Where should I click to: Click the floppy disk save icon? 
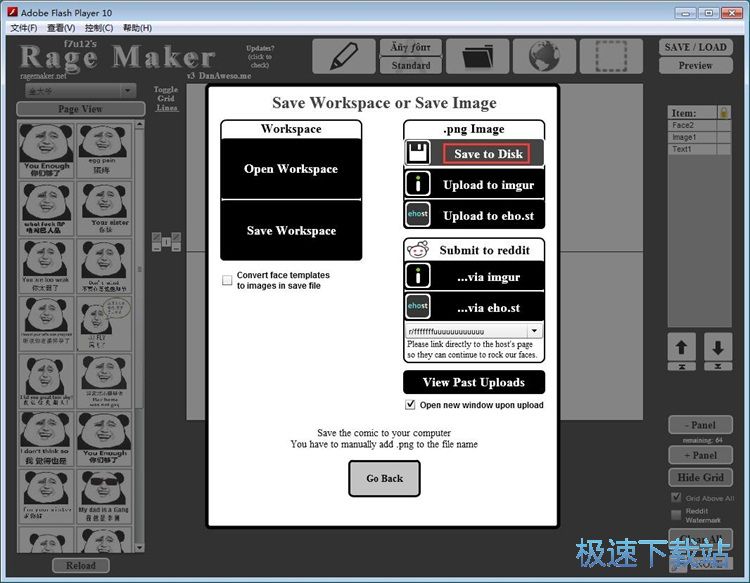coord(418,153)
